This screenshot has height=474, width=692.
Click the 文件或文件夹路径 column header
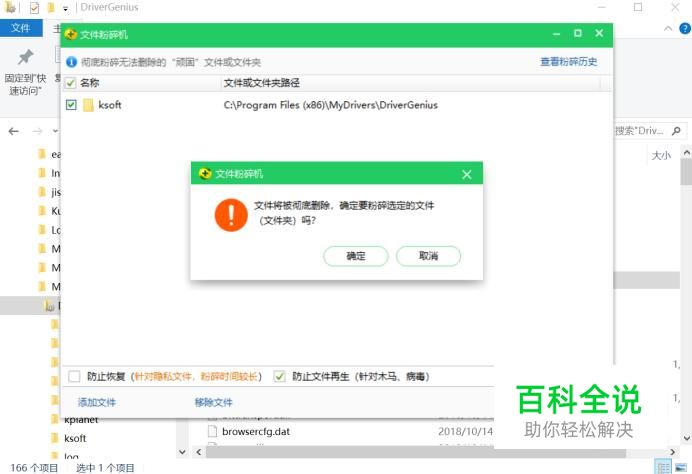(262, 83)
